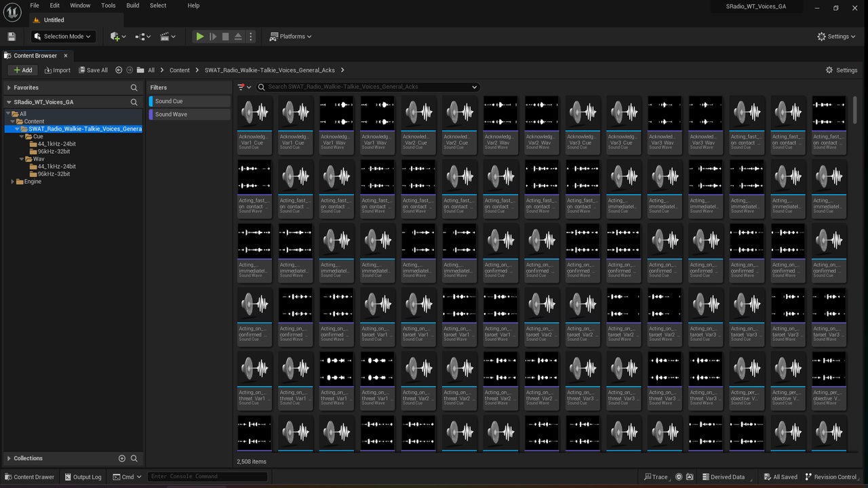The width and height of the screenshot is (868, 488).
Task: Click the Unreal Engine logo icon
Action: pos(12,12)
